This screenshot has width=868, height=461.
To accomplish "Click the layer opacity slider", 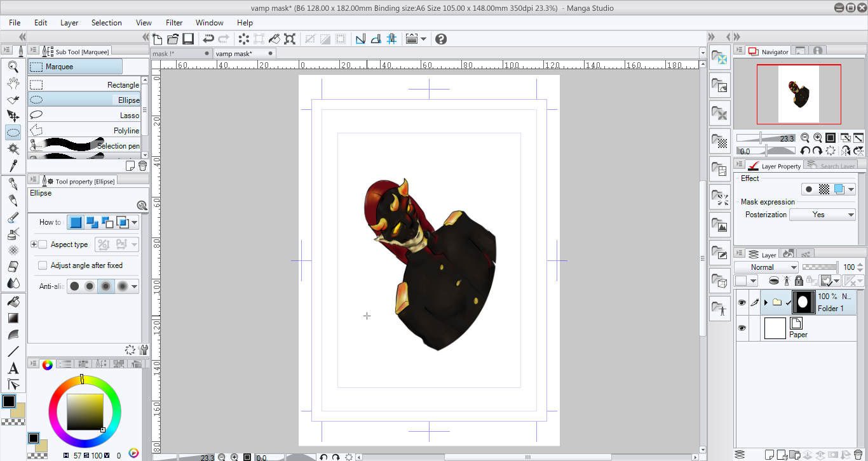I will coord(820,267).
